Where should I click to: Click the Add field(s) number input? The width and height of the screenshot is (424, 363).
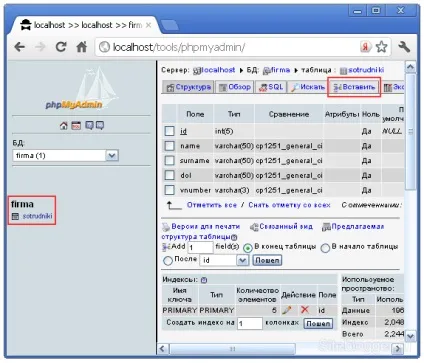coord(200,248)
